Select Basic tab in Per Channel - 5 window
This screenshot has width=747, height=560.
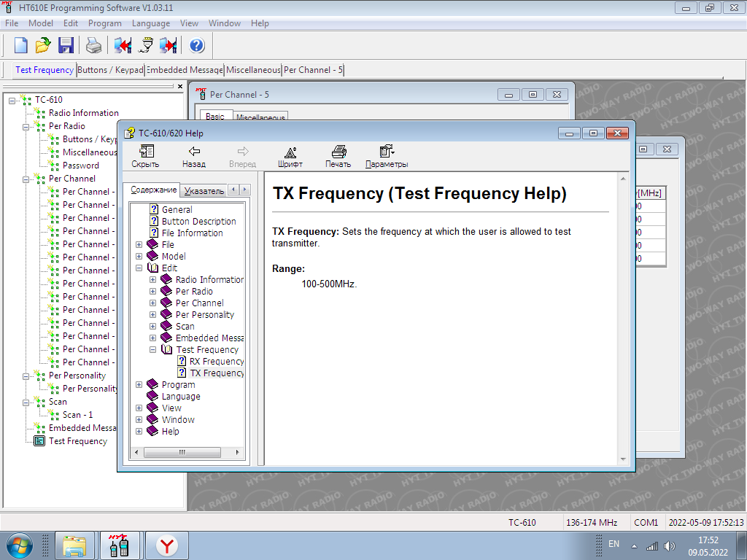[x=216, y=116]
